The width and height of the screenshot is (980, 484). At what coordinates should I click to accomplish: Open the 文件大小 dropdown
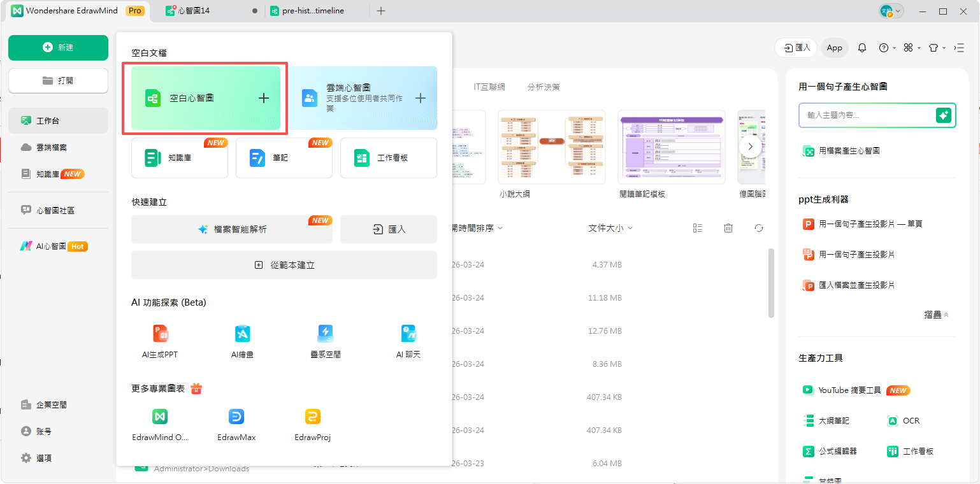click(609, 227)
